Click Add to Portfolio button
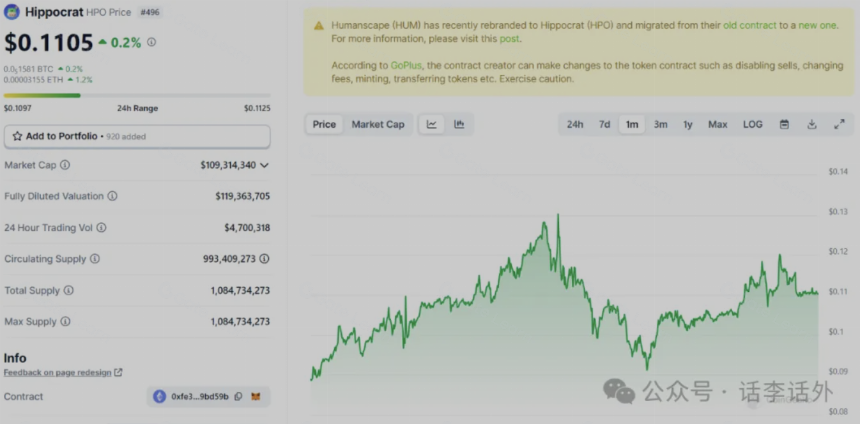 coord(137,136)
